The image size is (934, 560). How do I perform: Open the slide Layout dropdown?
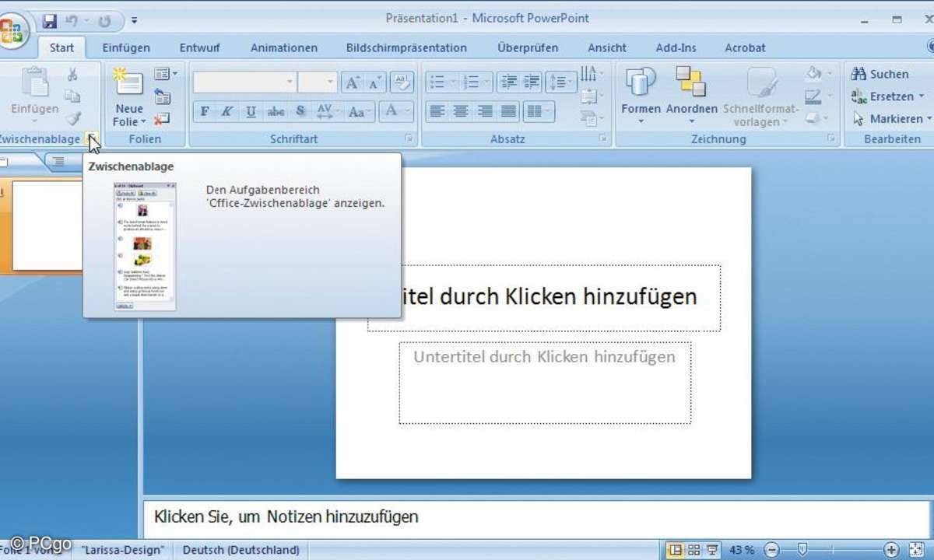click(165, 74)
